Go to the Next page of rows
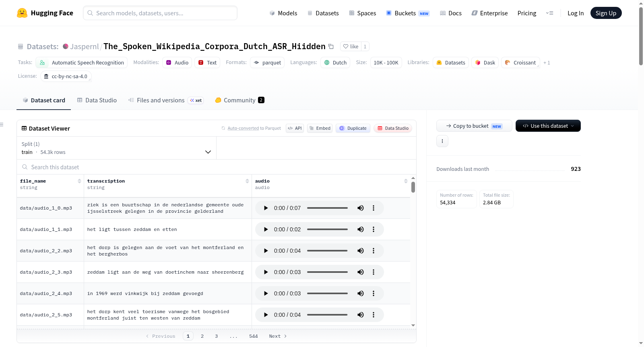 click(x=278, y=336)
